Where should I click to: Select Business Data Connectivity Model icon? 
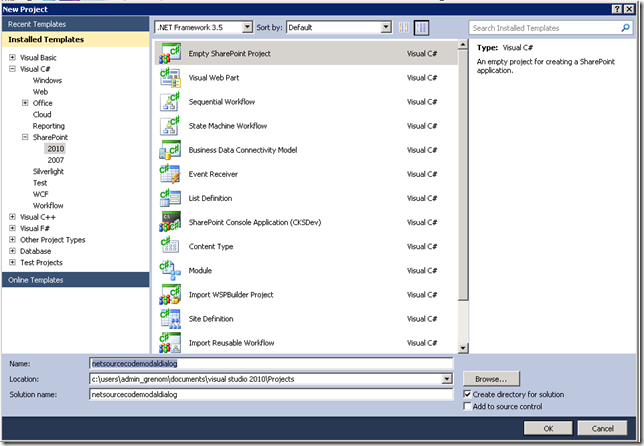pos(170,150)
